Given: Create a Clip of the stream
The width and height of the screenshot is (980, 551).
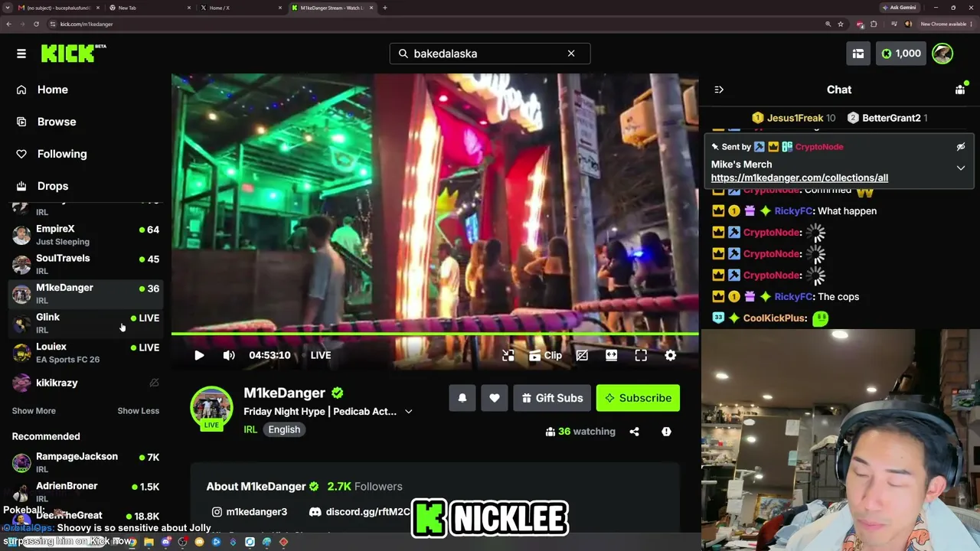Looking at the screenshot, I should point(545,355).
